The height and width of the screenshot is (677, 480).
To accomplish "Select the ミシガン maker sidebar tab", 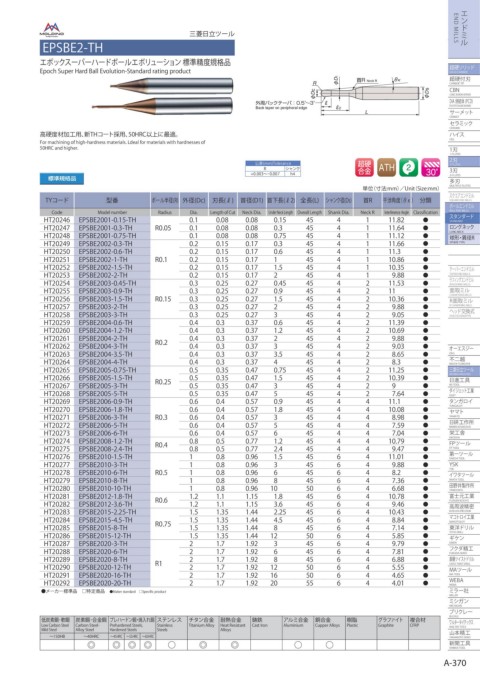I will coord(464,602).
